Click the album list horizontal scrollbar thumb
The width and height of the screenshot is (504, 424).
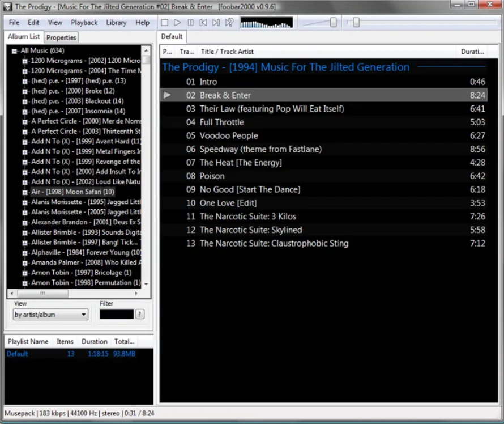[42, 294]
